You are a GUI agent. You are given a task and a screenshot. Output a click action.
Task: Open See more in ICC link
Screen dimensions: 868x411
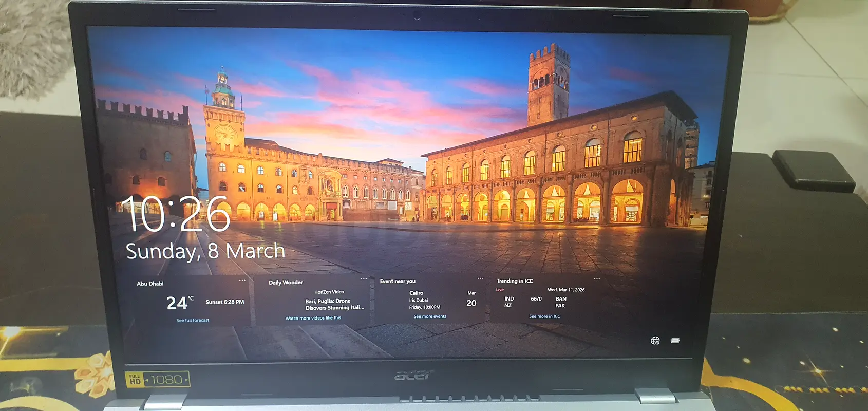[544, 316]
